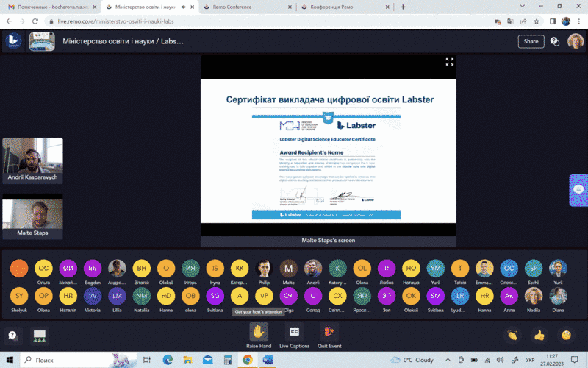Viewport: 588px width, 368px height.
Task: Bookmark this page with star
Action: (537, 21)
